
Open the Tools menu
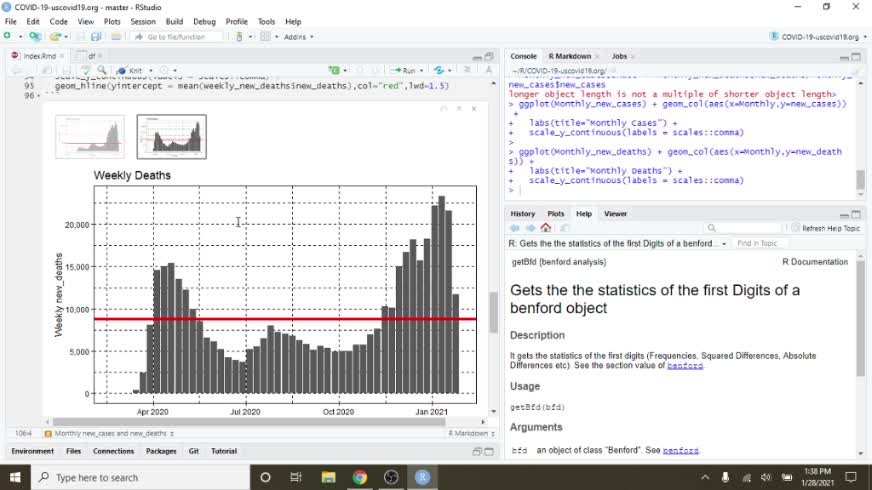tap(266, 22)
